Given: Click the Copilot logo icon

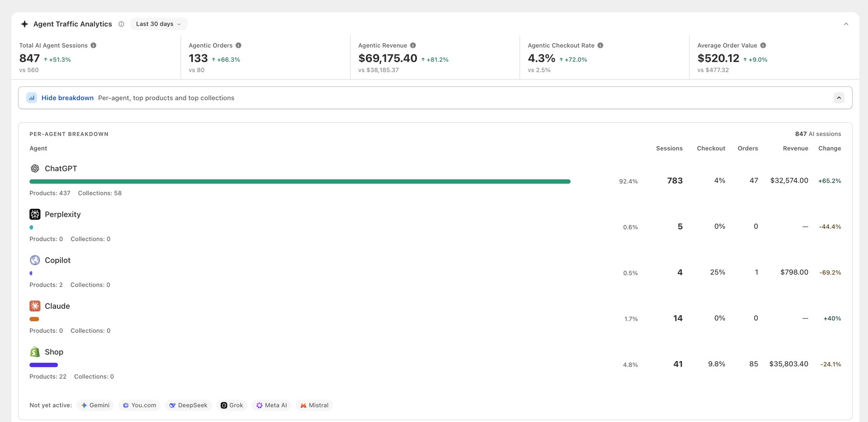Looking at the screenshot, I should point(35,260).
